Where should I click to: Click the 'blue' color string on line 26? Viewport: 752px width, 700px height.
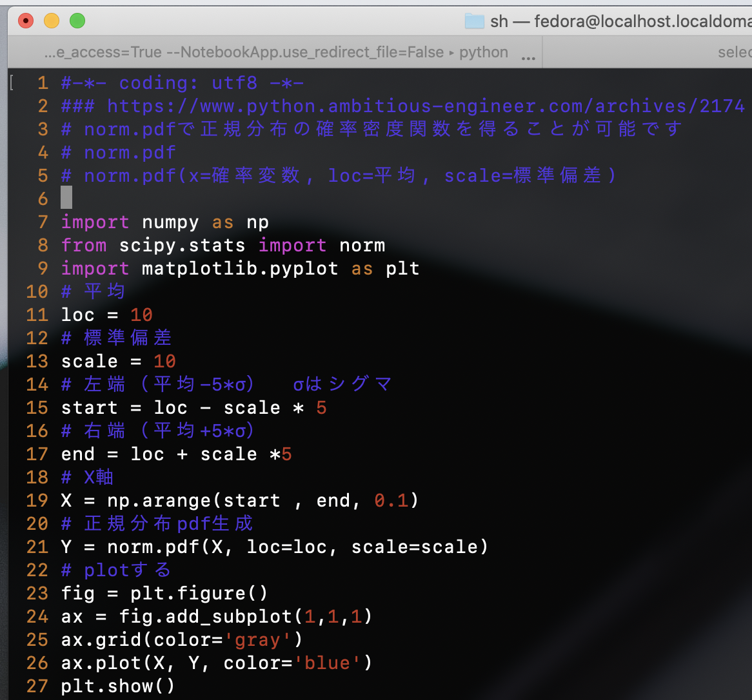pyautogui.click(x=329, y=663)
